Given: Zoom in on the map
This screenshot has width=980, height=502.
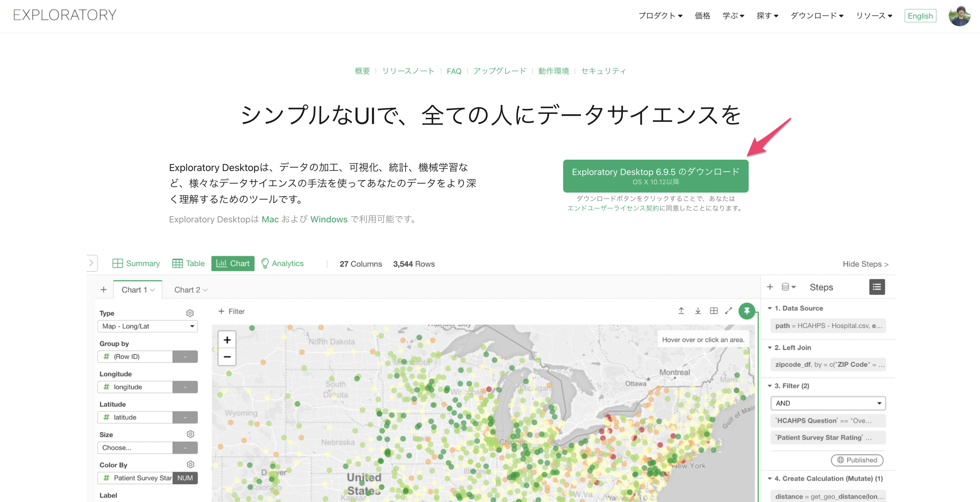Looking at the screenshot, I should pyautogui.click(x=227, y=340).
